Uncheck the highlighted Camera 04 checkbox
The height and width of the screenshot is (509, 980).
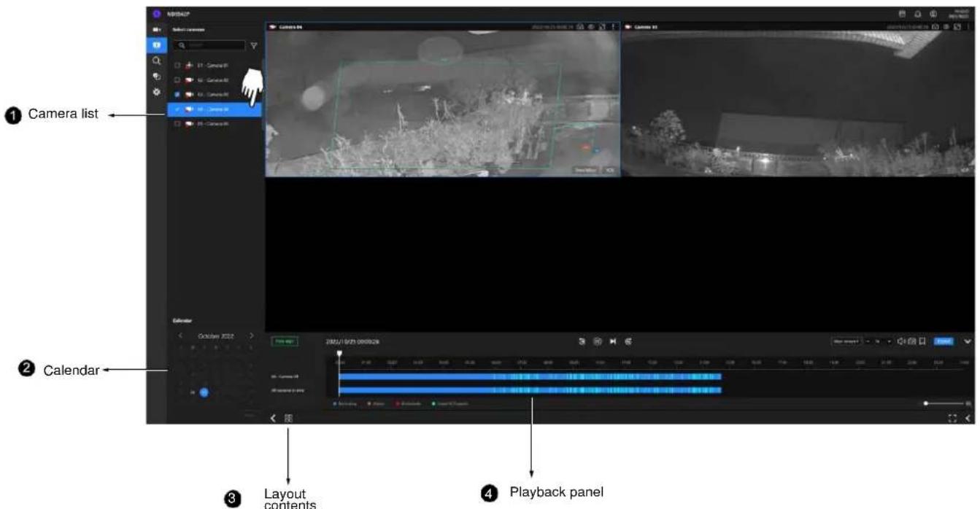(177, 109)
